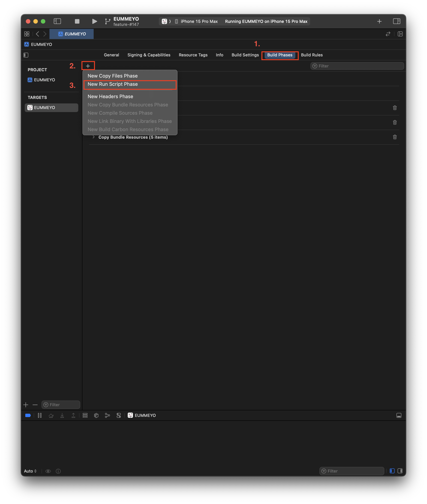Open the Resource Tags tab
Image resolution: width=427 pixels, height=504 pixels.
[193, 55]
